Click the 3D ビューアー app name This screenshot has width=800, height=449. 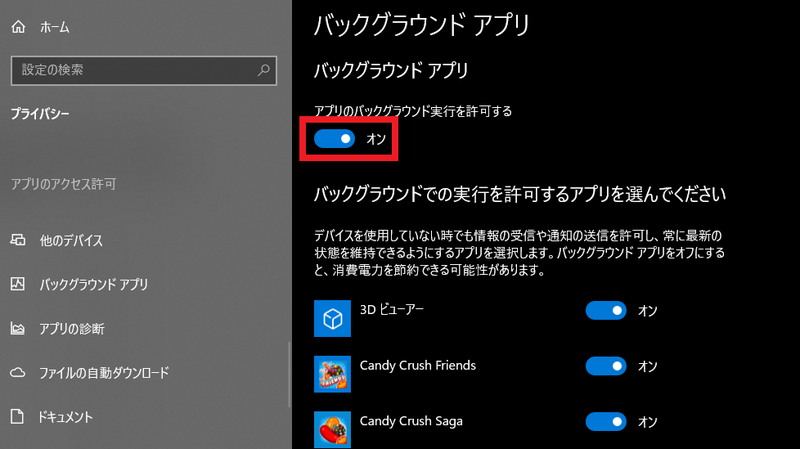coord(392,310)
